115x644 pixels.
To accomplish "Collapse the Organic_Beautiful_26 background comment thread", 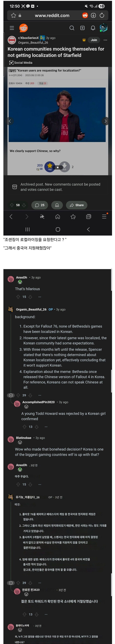I will tap(11, 395).
